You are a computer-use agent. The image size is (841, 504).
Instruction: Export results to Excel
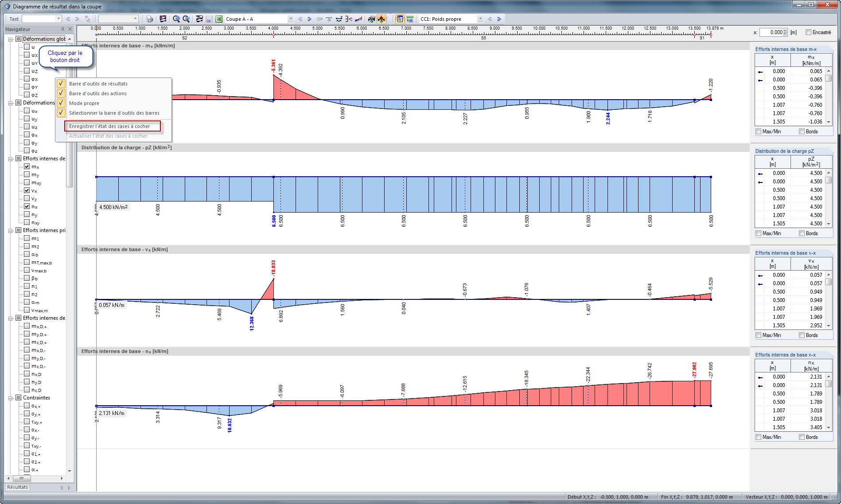tap(219, 19)
